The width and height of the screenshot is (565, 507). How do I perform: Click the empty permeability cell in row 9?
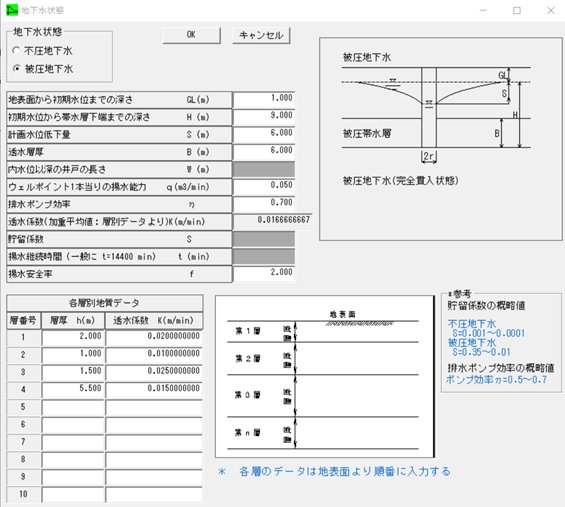point(154,477)
